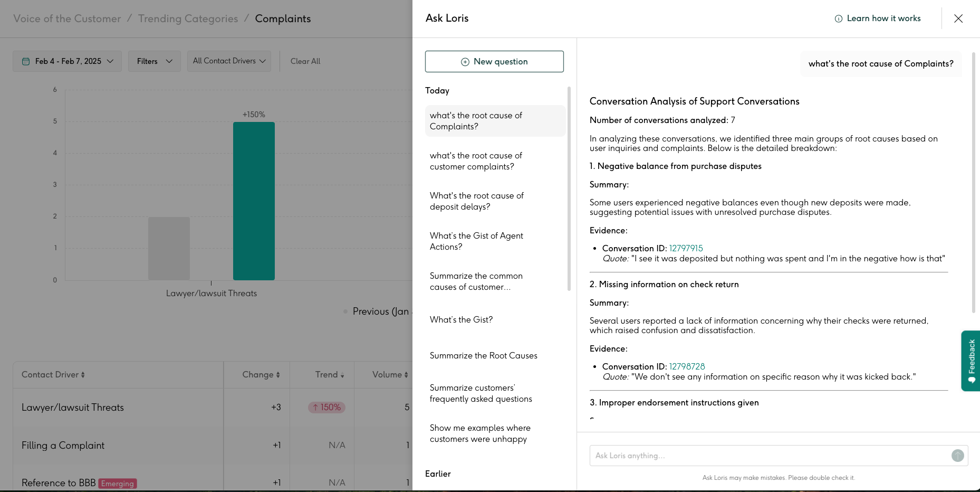The image size is (980, 492).
Task: Click Clear All filters
Action: coord(305,61)
